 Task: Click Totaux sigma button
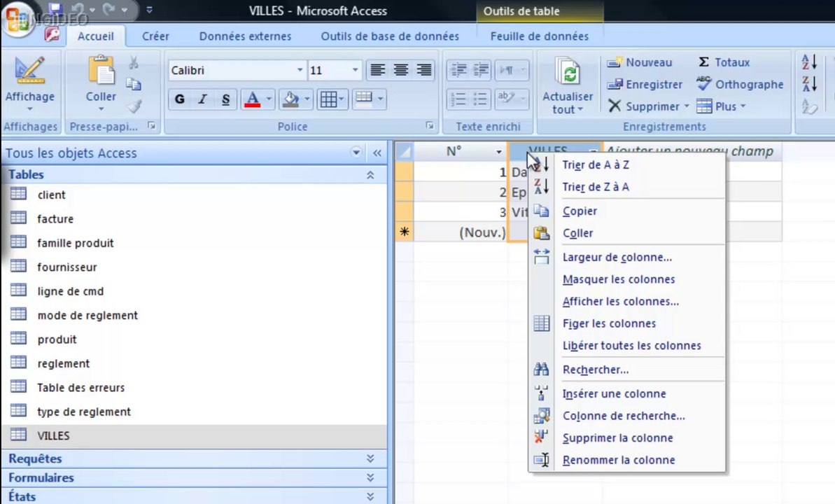[724, 62]
